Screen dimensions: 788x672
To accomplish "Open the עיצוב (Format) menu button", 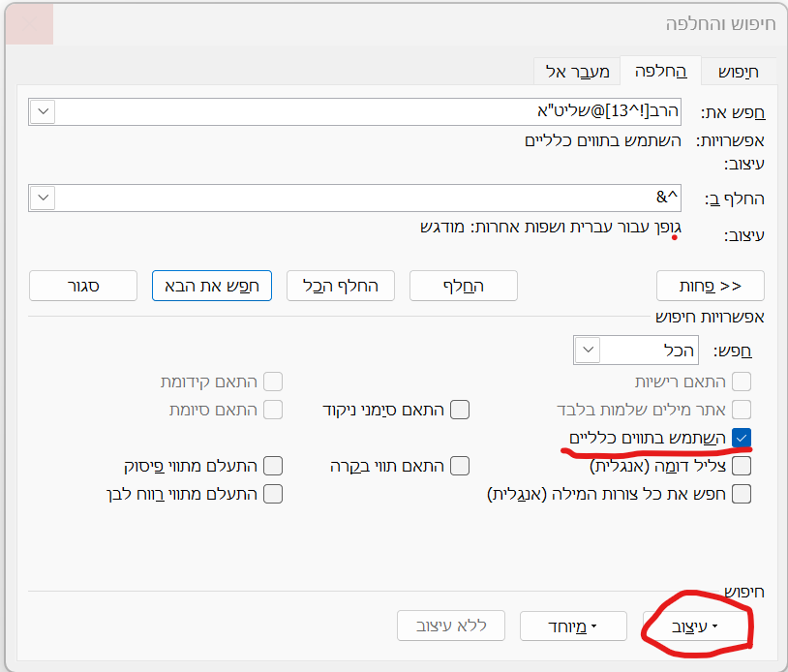I will (x=698, y=626).
